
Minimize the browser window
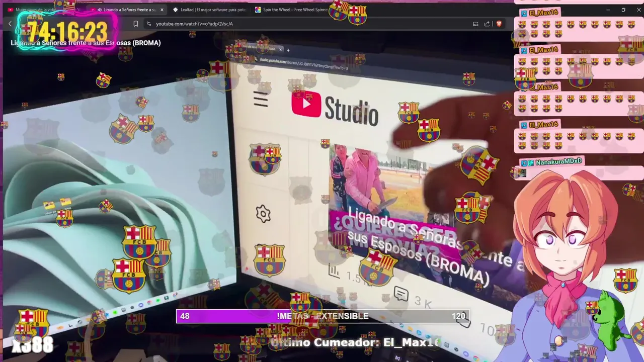point(608,10)
